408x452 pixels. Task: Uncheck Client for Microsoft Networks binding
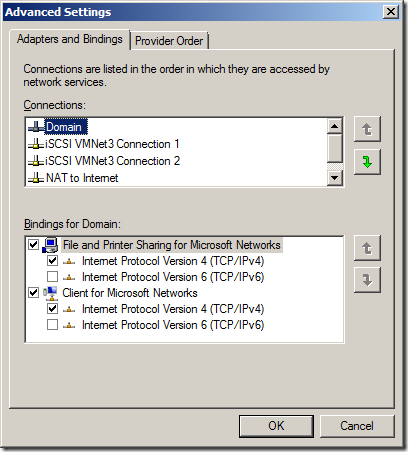click(33, 293)
